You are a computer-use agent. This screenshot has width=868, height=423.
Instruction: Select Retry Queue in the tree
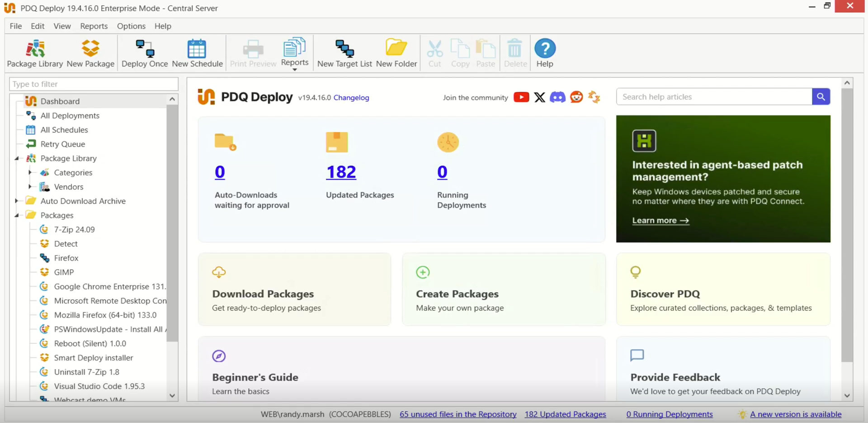click(x=62, y=144)
